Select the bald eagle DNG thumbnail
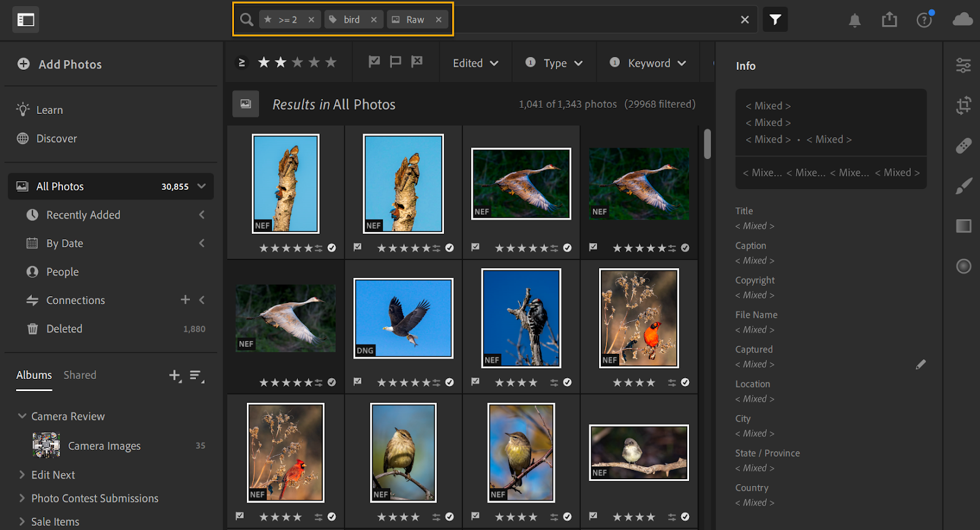 pos(403,318)
